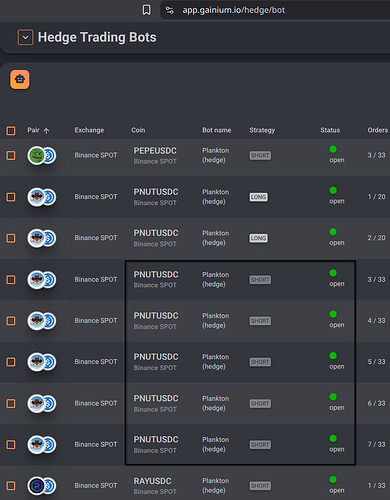Click the 4 / 33 orders value
The height and width of the screenshot is (500, 390).
(x=376, y=320)
